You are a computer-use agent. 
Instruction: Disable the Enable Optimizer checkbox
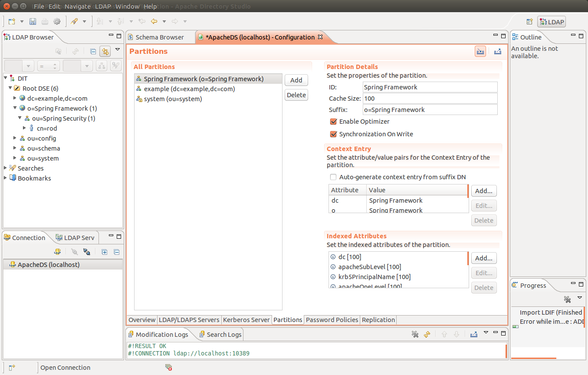(x=333, y=122)
